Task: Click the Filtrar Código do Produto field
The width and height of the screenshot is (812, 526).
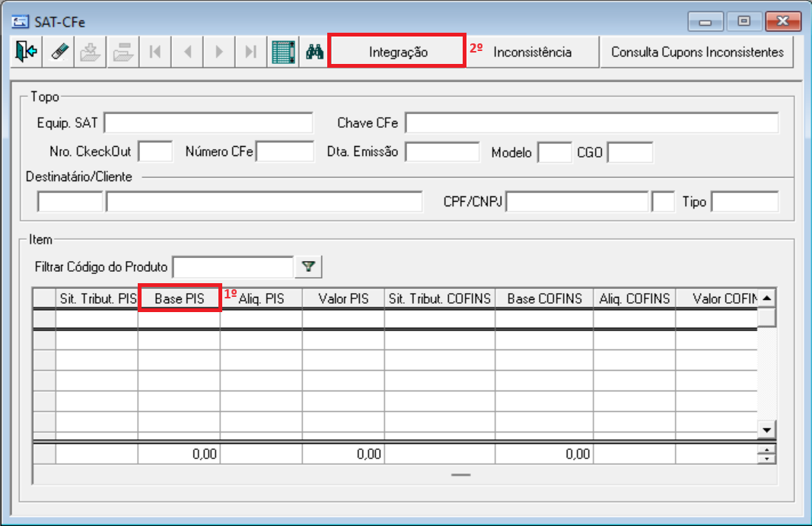Action: 234,267
